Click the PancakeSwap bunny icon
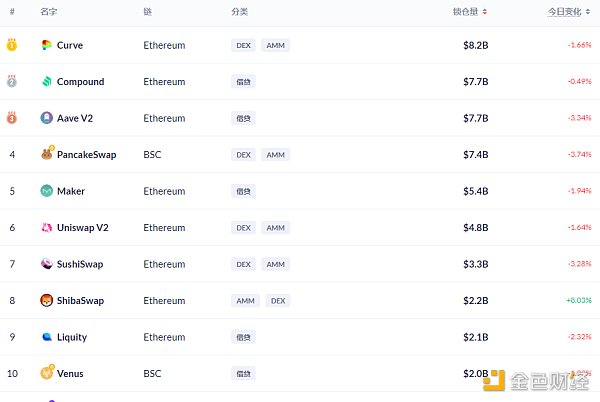Screen dimensions: 600x402 coord(47,154)
